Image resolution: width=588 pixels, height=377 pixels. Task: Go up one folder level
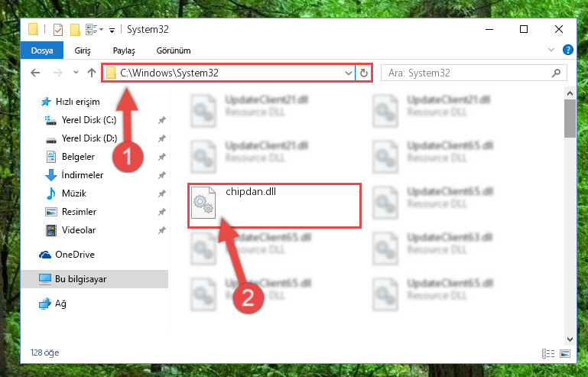pyautogui.click(x=92, y=73)
